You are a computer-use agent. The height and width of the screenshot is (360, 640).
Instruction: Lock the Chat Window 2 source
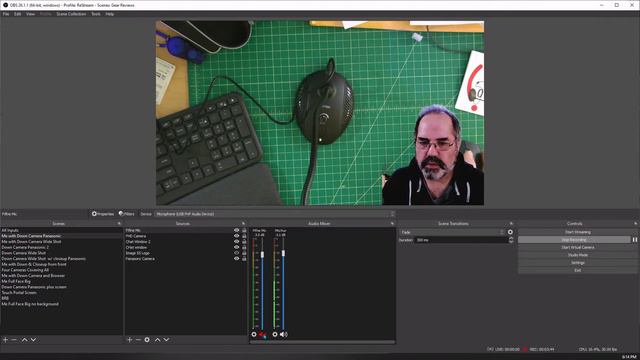pyautogui.click(x=244, y=242)
